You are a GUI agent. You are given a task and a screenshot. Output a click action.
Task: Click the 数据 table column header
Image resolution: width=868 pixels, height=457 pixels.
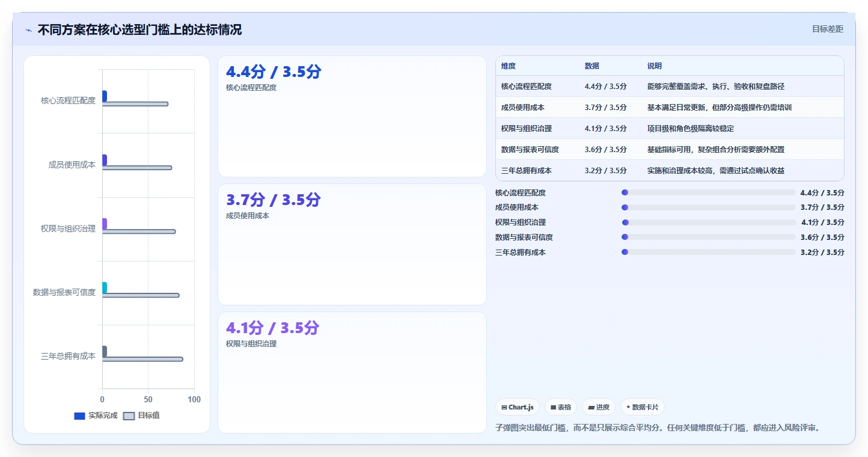[592, 66]
